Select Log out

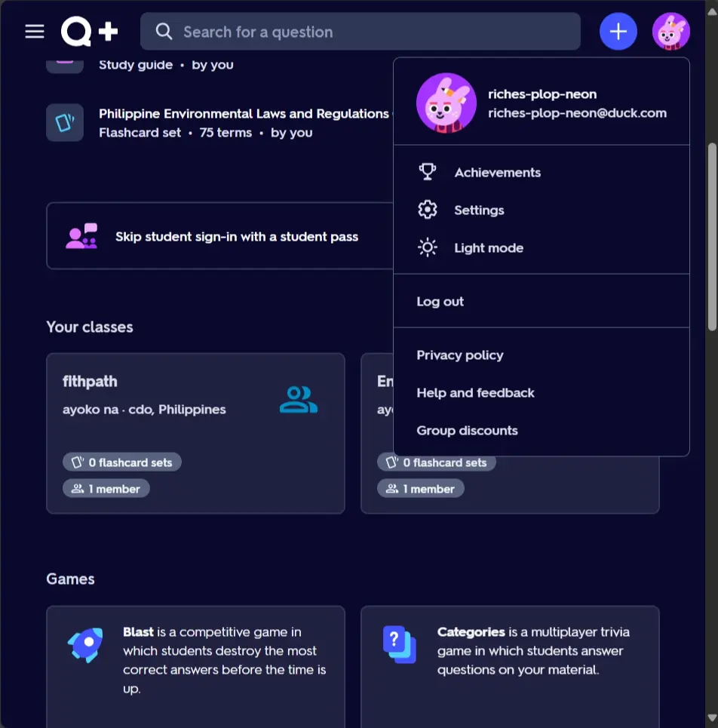point(542,301)
